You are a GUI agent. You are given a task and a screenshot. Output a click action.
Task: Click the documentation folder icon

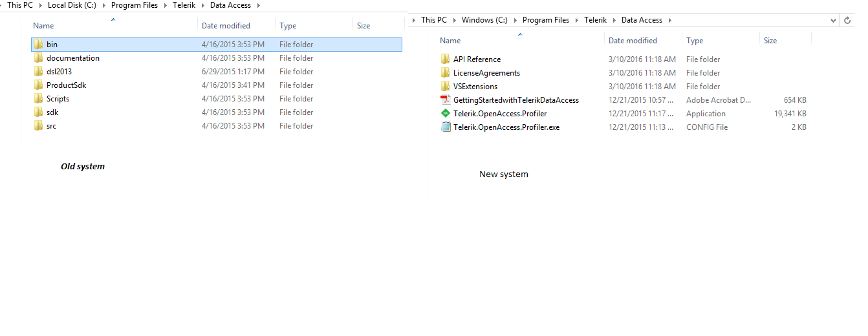pos(38,58)
